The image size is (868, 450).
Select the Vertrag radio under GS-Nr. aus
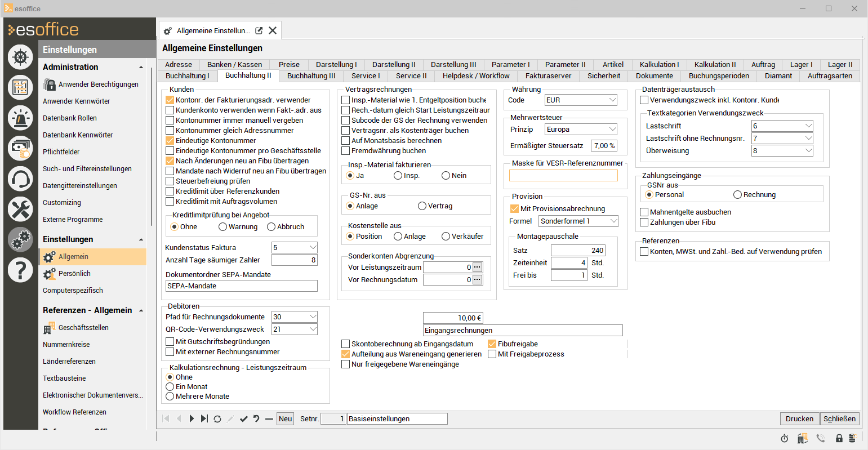pyautogui.click(x=422, y=206)
